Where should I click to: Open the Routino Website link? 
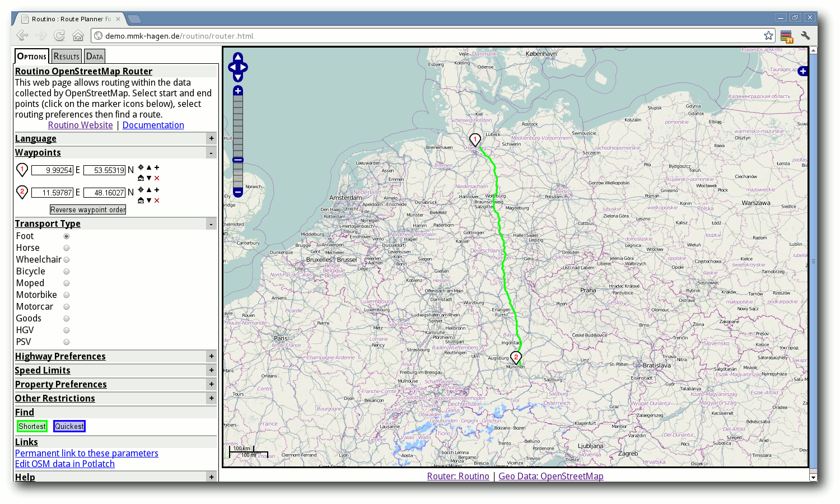pyautogui.click(x=81, y=125)
